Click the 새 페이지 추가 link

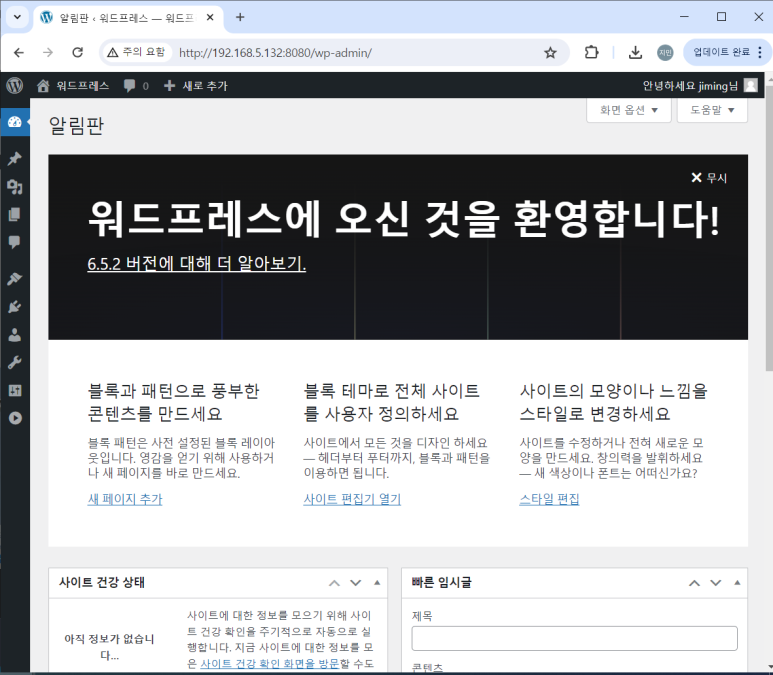click(125, 499)
